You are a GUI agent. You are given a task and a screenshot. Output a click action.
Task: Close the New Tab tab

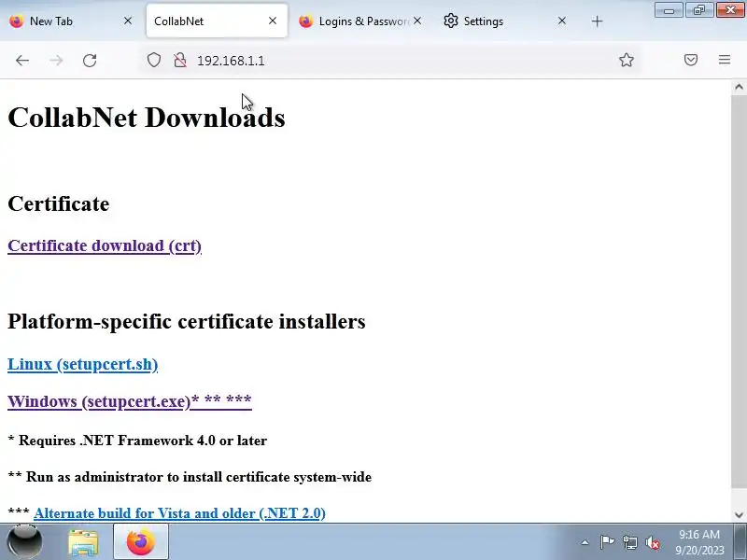[x=128, y=21]
